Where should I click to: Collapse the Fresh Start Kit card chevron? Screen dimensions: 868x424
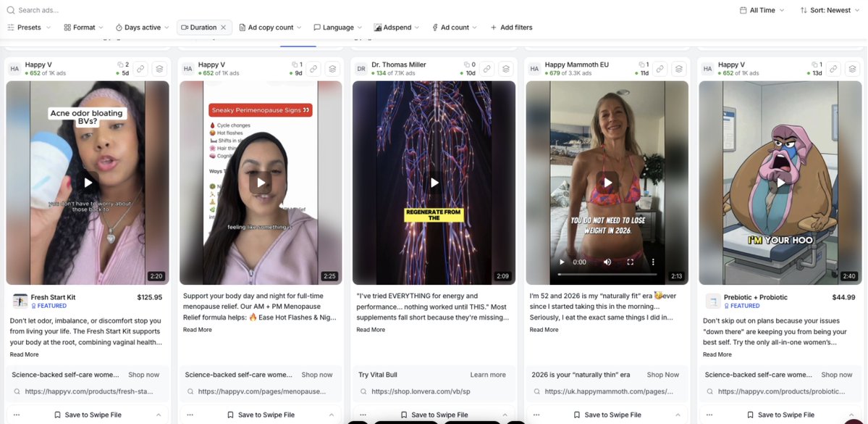tap(159, 415)
